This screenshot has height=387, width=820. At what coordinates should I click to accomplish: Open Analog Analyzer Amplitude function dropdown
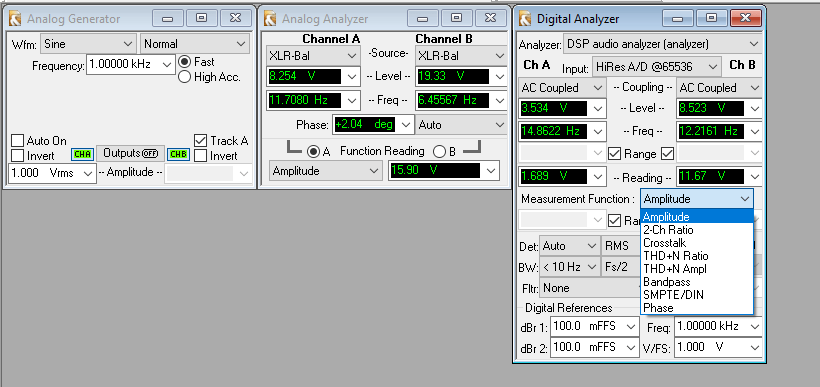click(326, 171)
